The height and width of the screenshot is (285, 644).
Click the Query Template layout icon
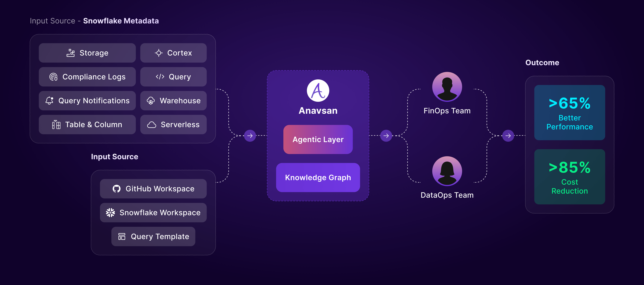pos(122,236)
